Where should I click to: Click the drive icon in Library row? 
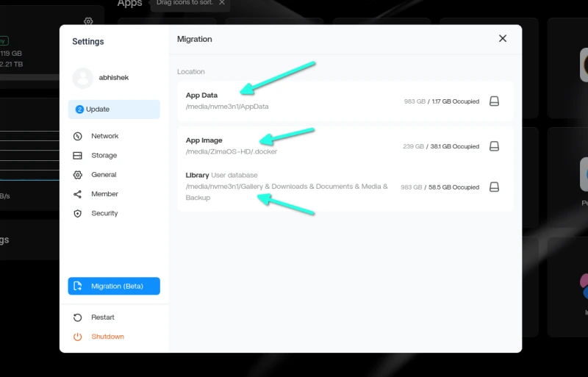(494, 187)
